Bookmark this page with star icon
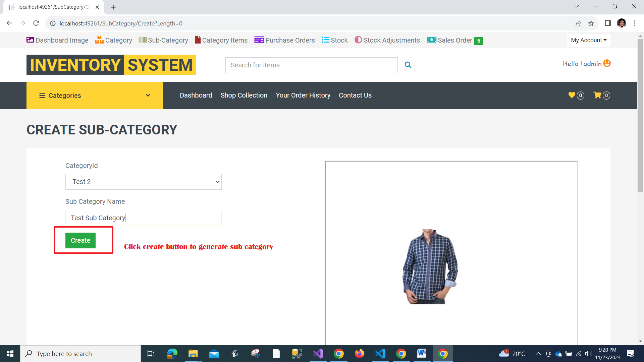The height and width of the screenshot is (362, 644). pyautogui.click(x=591, y=23)
